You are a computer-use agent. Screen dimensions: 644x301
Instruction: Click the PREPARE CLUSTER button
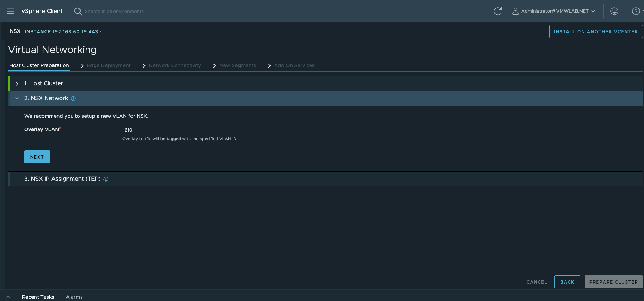click(614, 282)
